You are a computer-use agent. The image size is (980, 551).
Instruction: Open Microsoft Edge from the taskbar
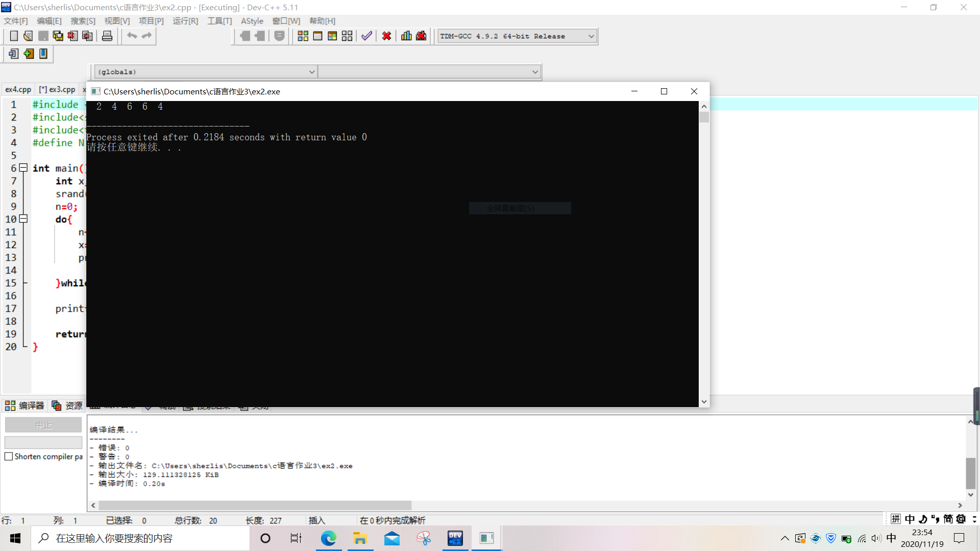pyautogui.click(x=328, y=538)
